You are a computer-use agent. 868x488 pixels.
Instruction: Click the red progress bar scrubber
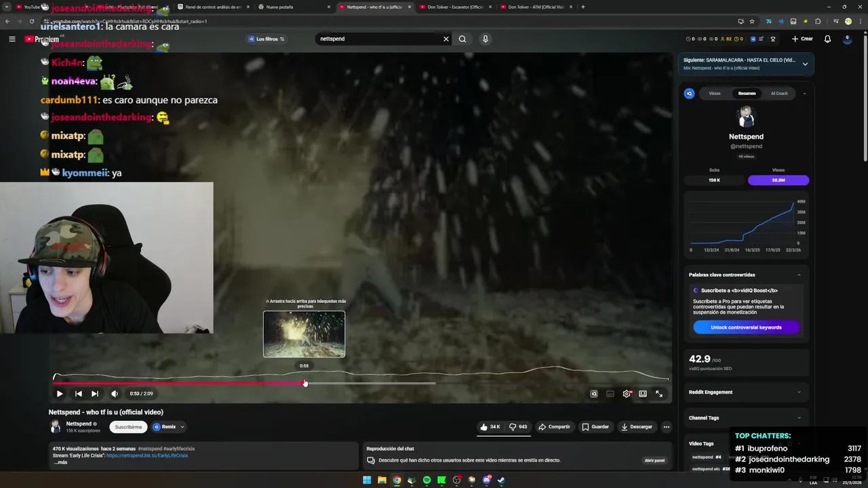pos(304,384)
